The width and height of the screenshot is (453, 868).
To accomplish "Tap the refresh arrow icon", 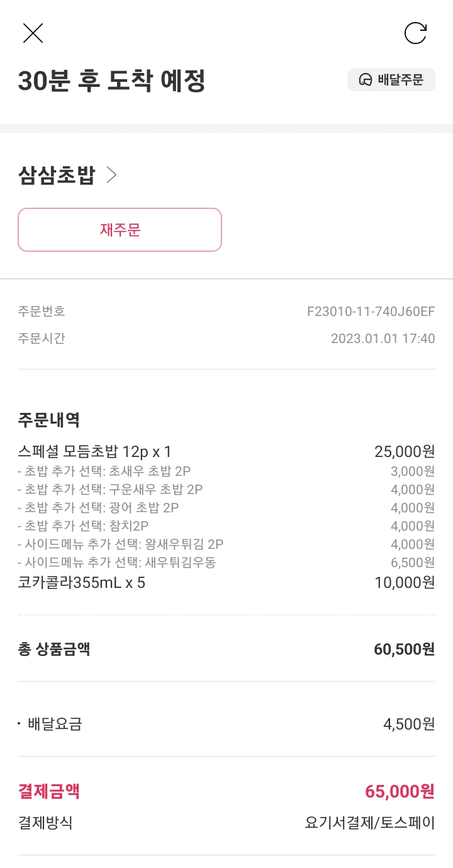I will coord(415,33).
